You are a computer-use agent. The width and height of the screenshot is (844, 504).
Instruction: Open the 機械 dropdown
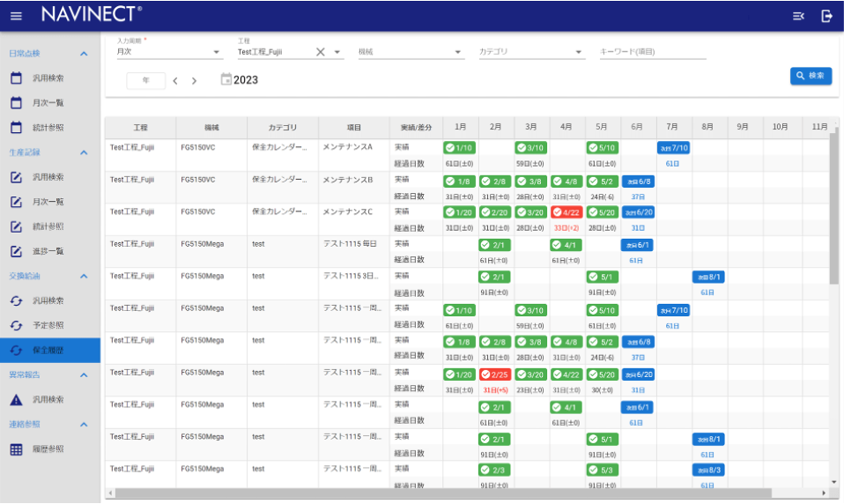coord(411,52)
